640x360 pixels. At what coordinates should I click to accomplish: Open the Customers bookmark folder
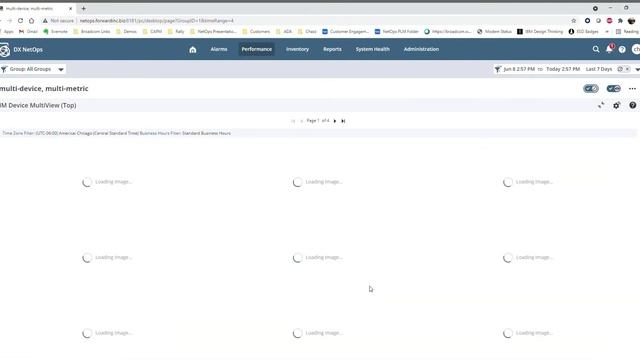point(256,31)
